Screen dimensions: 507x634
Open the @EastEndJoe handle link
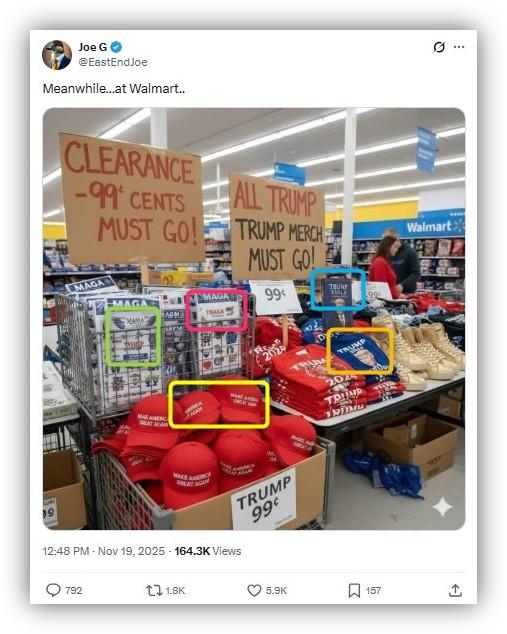coord(112,62)
